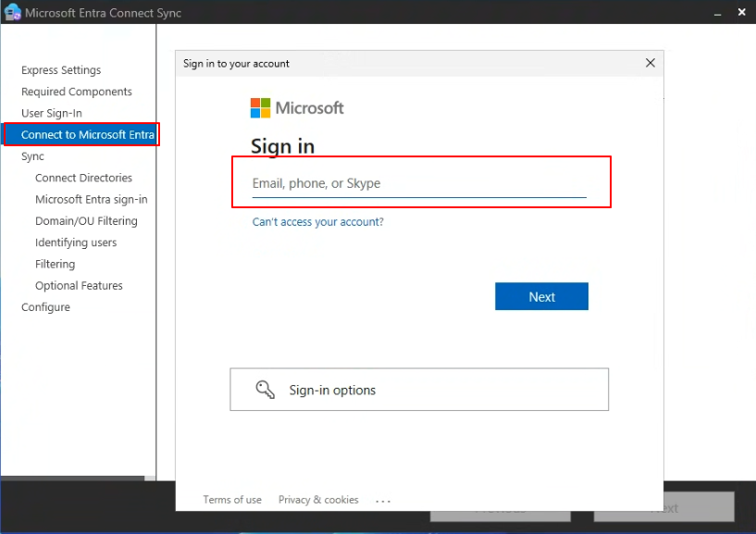Viewport: 756px width, 534px height.
Task: Open Terms of use link
Action: [x=232, y=500]
